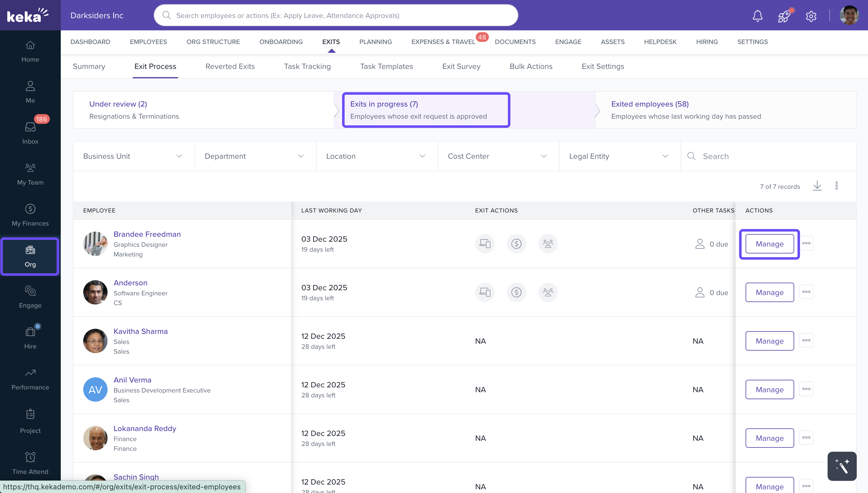Open table options vertical dots menu

pos(836,185)
